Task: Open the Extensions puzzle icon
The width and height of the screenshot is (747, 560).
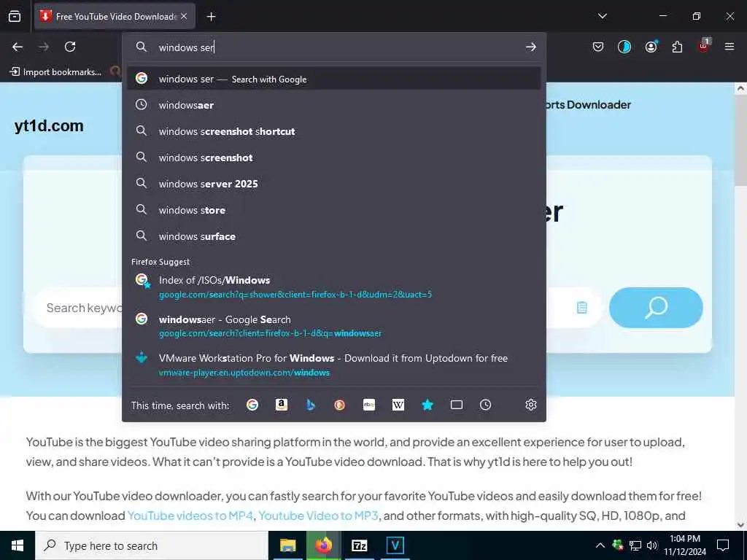Action: 677,47
